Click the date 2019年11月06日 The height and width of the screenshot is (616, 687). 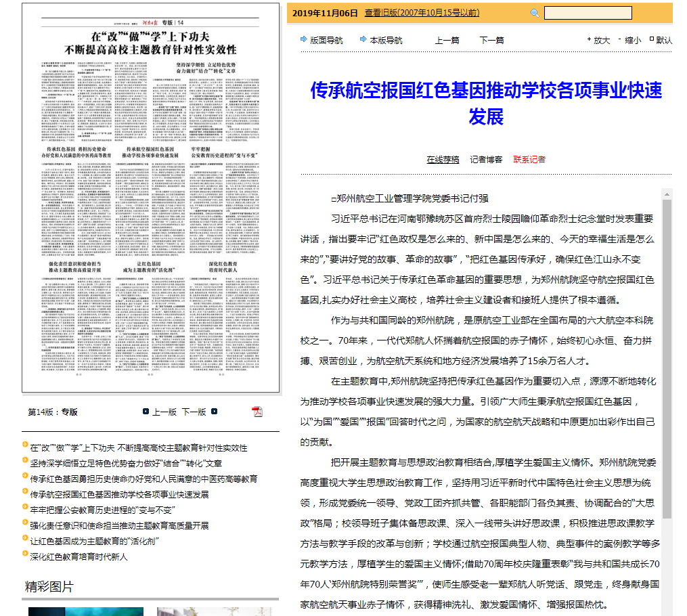325,13
